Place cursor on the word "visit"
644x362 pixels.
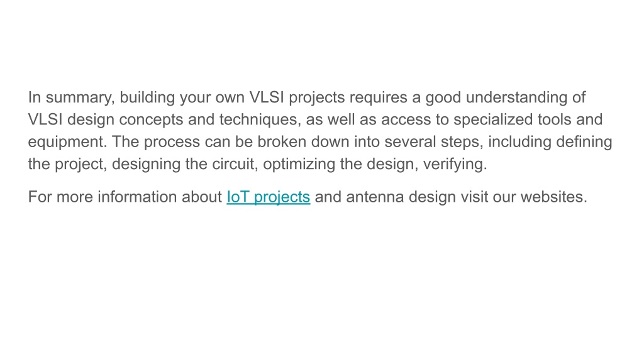474,197
